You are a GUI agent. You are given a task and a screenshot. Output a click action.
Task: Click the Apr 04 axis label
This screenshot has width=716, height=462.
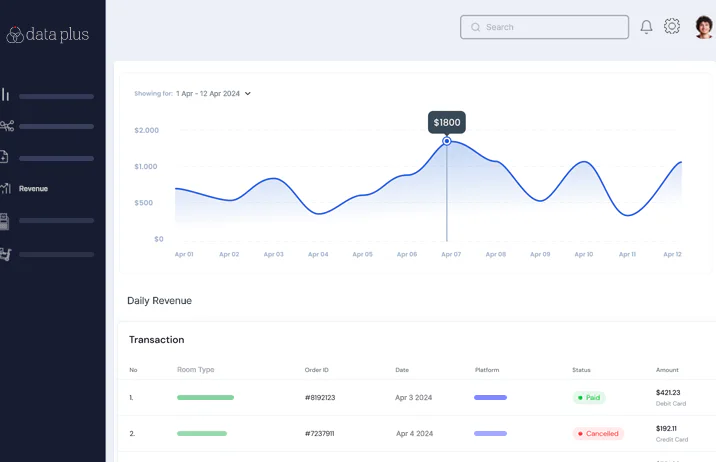click(318, 254)
